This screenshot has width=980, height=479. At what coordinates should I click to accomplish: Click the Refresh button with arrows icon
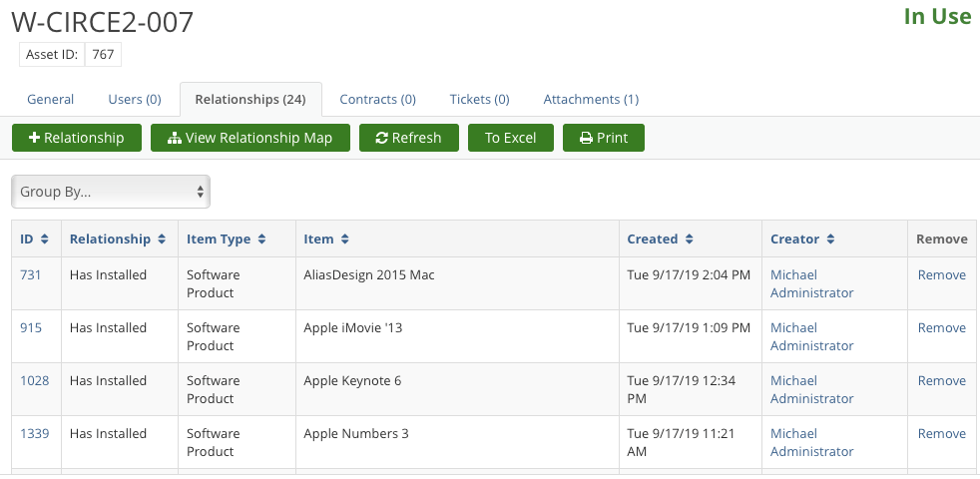point(409,138)
